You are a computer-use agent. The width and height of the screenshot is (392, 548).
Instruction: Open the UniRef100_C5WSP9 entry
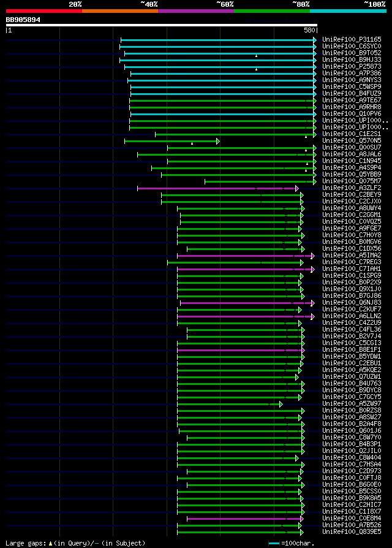point(352,86)
